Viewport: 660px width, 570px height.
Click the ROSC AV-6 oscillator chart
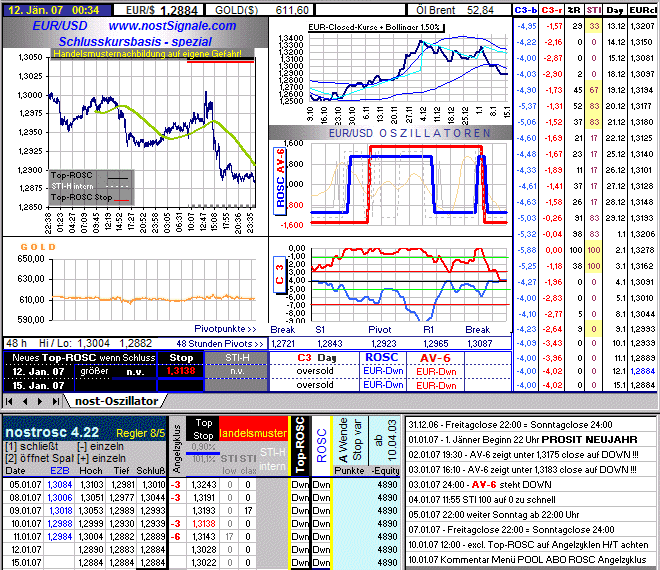point(409,184)
